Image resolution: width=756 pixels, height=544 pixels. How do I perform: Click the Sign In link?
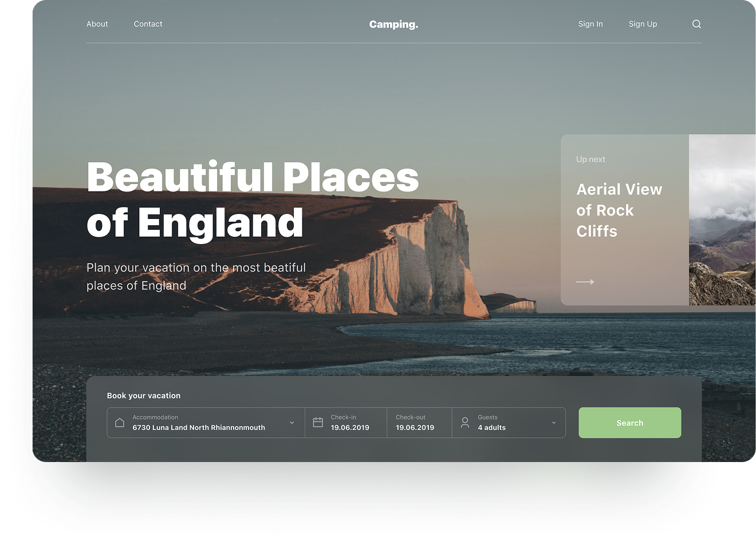[x=590, y=24]
